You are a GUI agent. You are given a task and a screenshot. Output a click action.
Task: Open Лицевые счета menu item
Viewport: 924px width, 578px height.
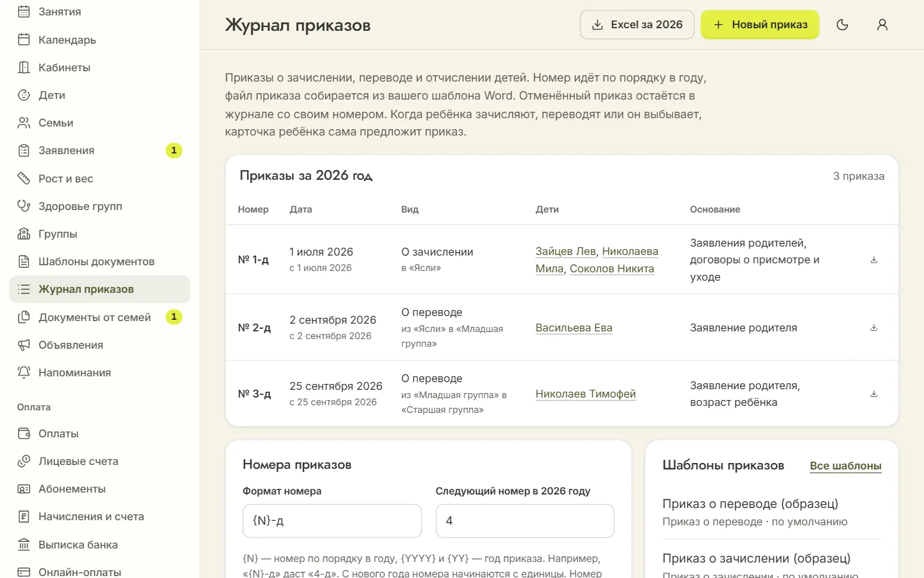[99, 461]
